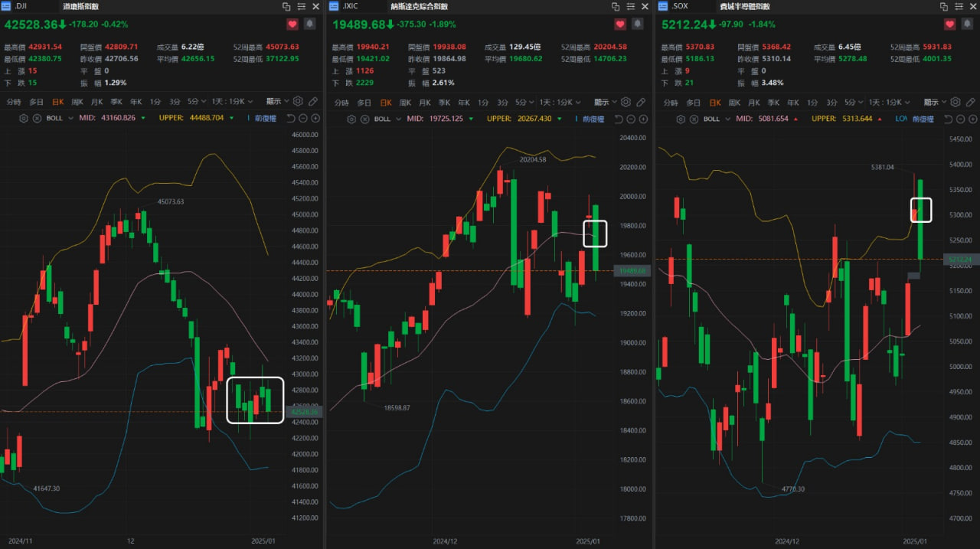This screenshot has width=980, height=549.
Task: Toggle the price alert bell on the .IXIC panel
Action: [637, 24]
